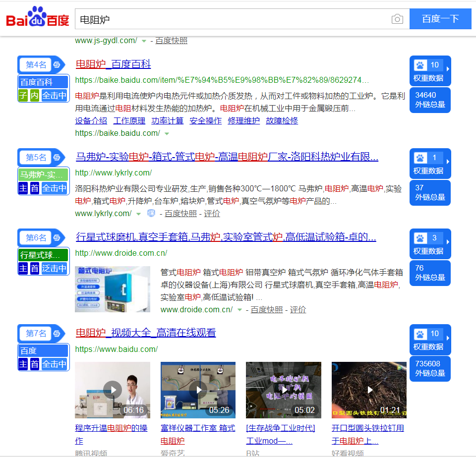Expand the 权重数据 arrow for rank 4
Image resolution: width=476 pixels, height=459 pixels.
point(448,69)
